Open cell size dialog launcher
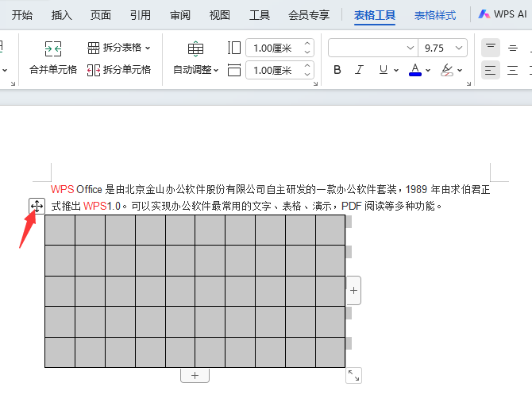 pos(315,83)
